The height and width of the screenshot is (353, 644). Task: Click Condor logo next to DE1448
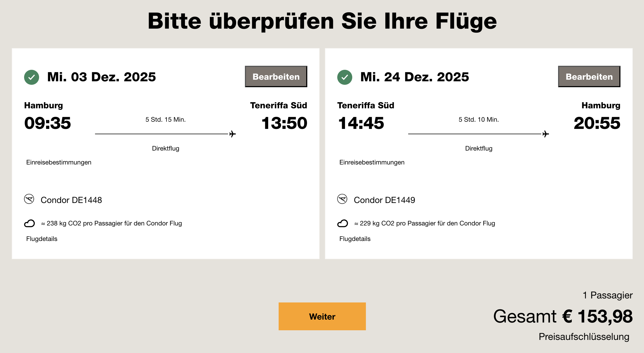click(29, 199)
